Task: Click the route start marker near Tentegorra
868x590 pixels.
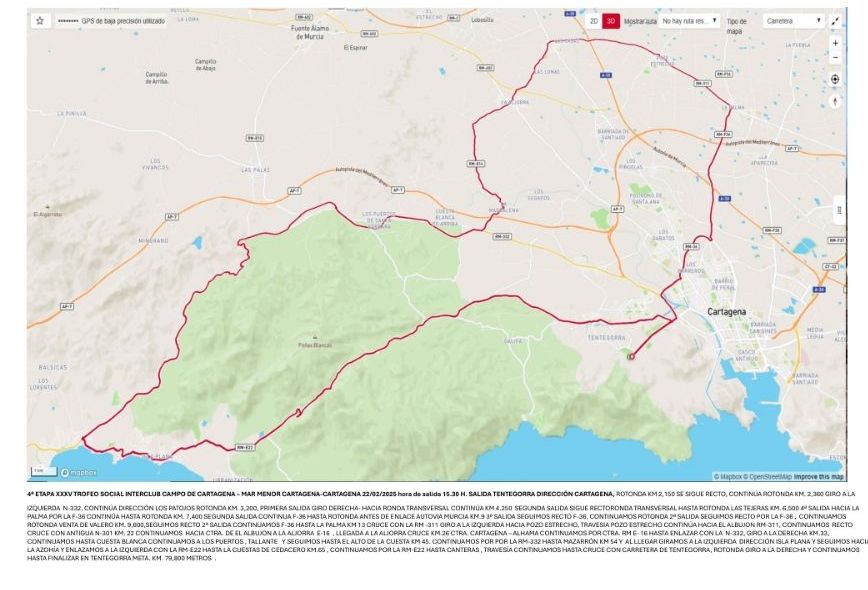Action: coord(631,357)
